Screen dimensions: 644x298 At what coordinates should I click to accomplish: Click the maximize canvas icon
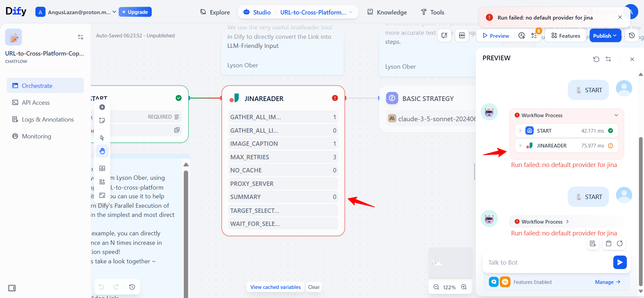coord(102,195)
